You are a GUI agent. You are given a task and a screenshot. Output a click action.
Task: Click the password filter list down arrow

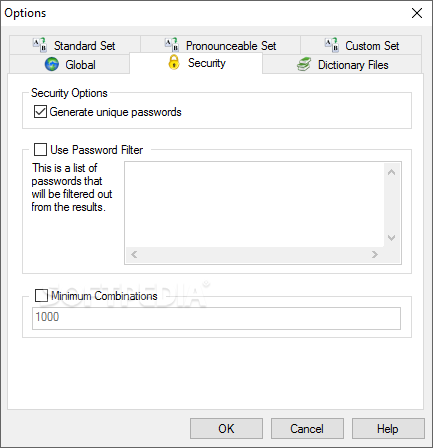click(392, 238)
